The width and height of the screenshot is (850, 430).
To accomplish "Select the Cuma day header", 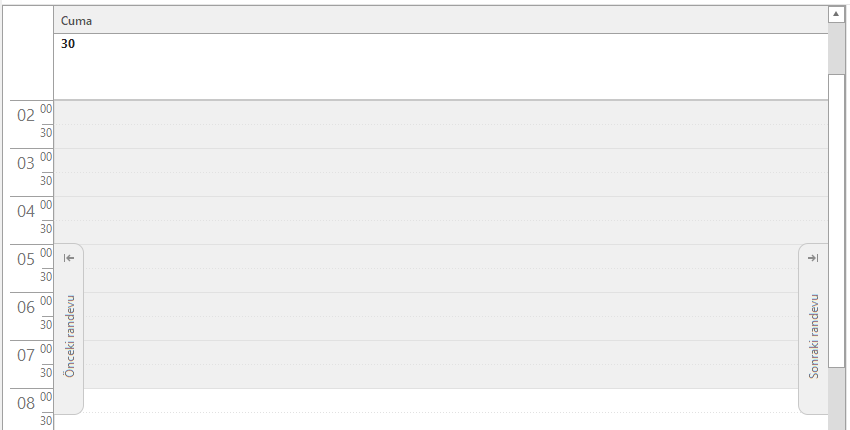I will (x=441, y=21).
